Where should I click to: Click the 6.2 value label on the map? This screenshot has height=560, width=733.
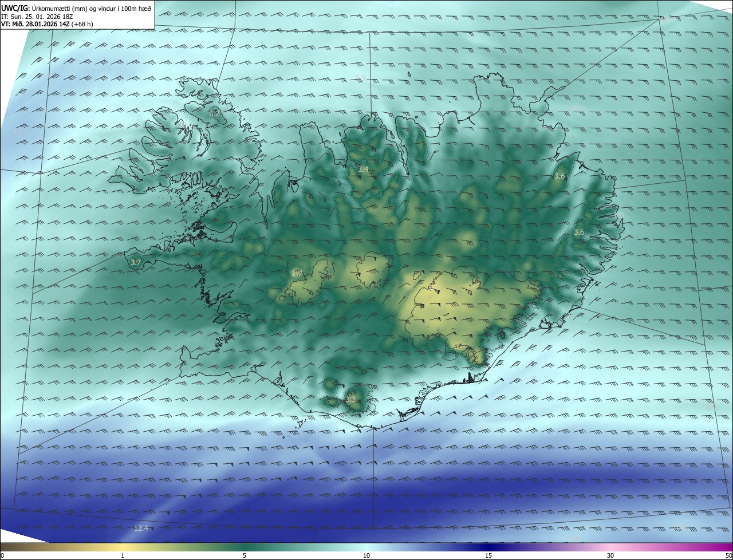pos(215,114)
